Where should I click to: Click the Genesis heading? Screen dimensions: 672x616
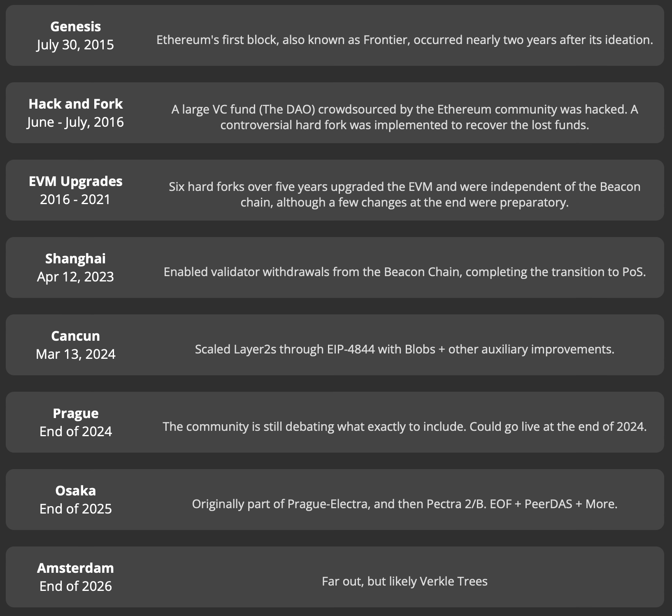click(x=75, y=26)
